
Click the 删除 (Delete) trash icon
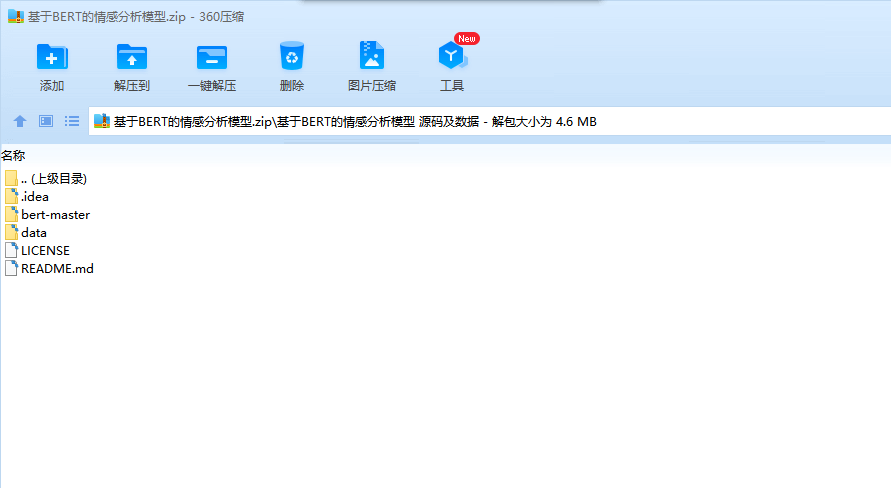pyautogui.click(x=292, y=56)
